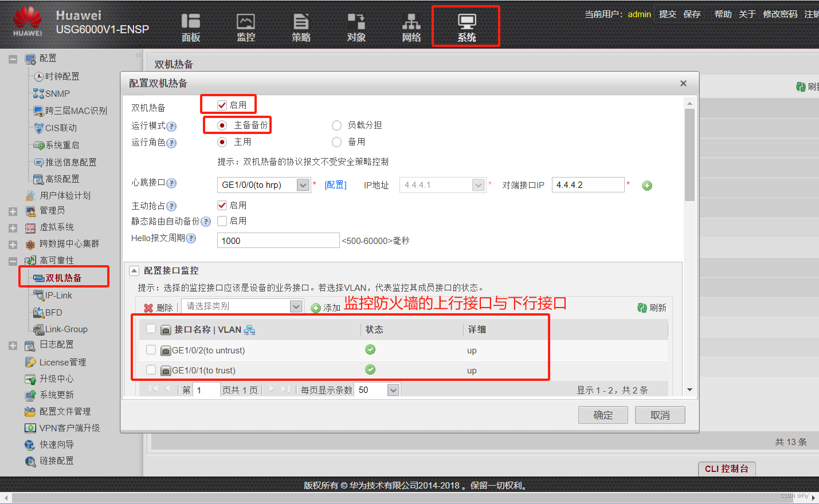Screen dimensions: 819x504
Task: Select 用户体验计划 icon in tree
Action: (30, 195)
